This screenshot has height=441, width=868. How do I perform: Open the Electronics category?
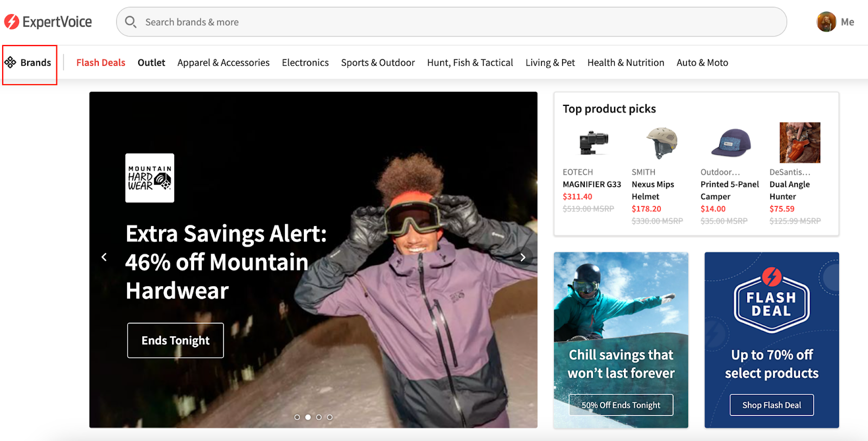coord(305,62)
